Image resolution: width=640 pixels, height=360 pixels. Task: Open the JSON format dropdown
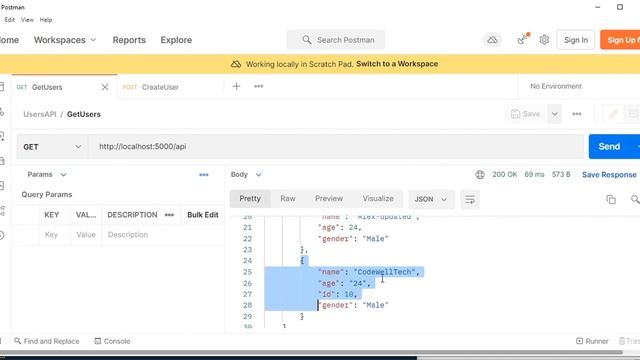431,199
